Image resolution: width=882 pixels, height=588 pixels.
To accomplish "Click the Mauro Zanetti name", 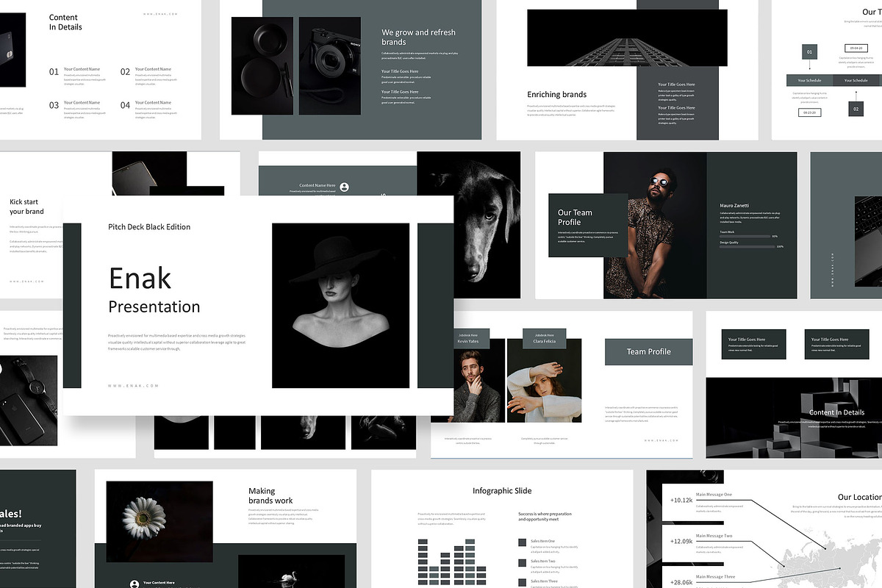I will coord(735,206).
